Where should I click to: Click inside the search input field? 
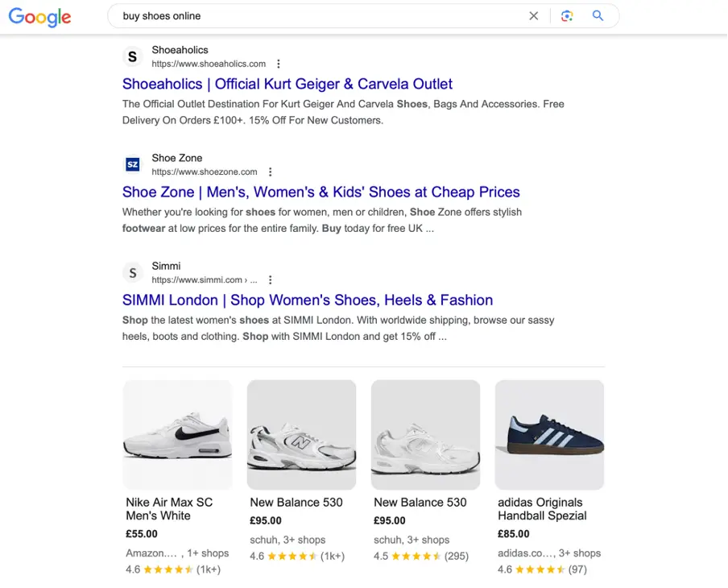(x=322, y=15)
